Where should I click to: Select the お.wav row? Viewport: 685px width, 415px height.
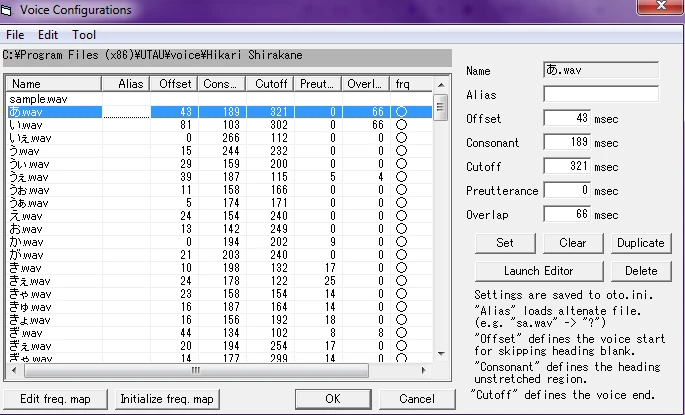pos(220,229)
